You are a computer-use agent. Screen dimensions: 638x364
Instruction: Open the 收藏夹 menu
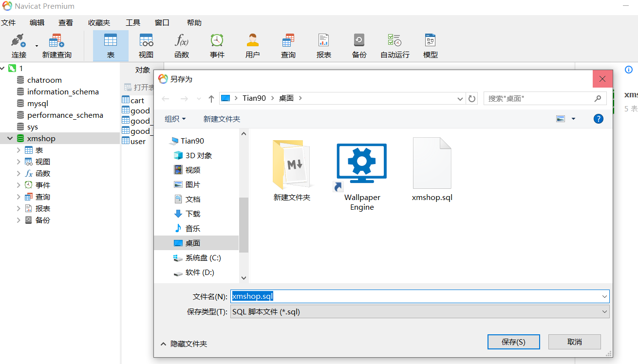99,22
